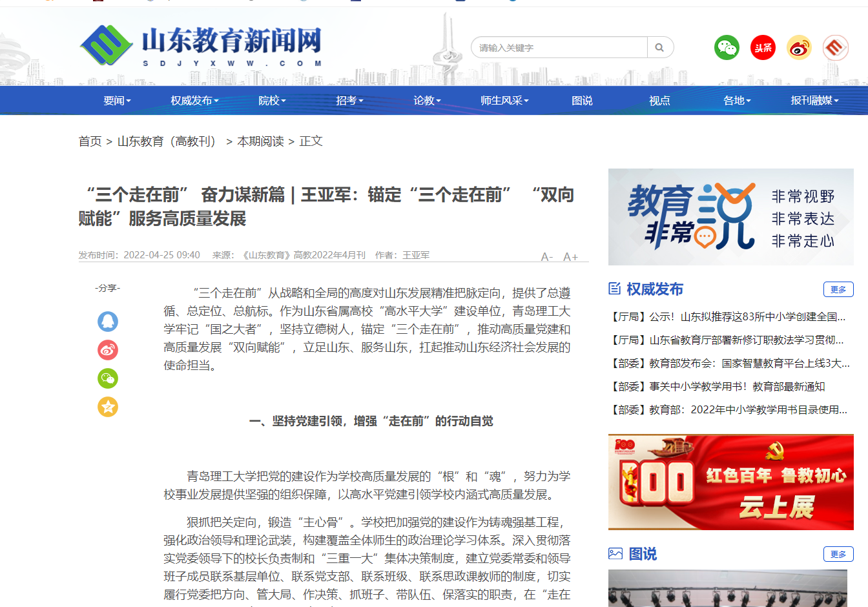Click the search magnifier icon

point(659,48)
